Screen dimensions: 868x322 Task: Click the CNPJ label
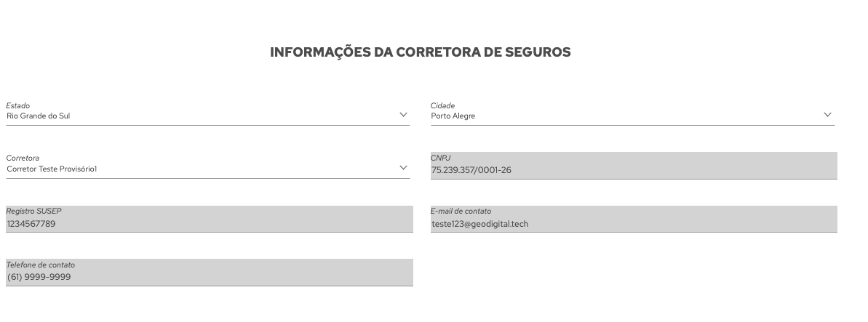click(441, 158)
